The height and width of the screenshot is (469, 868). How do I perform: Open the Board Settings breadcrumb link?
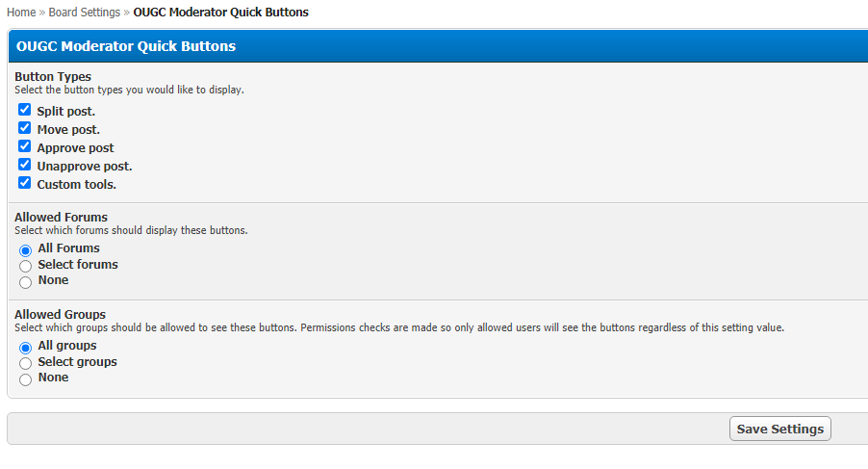click(x=85, y=13)
